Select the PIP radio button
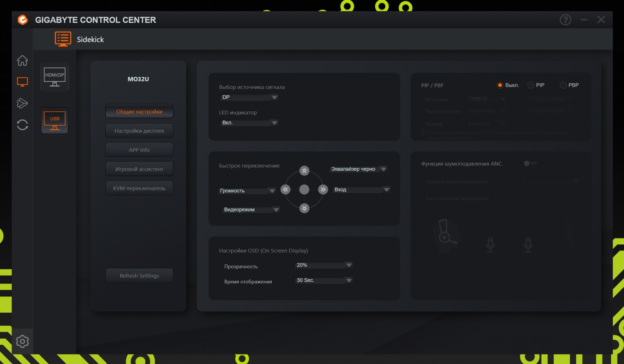Screen dimensions: 624x364 click(x=531, y=85)
